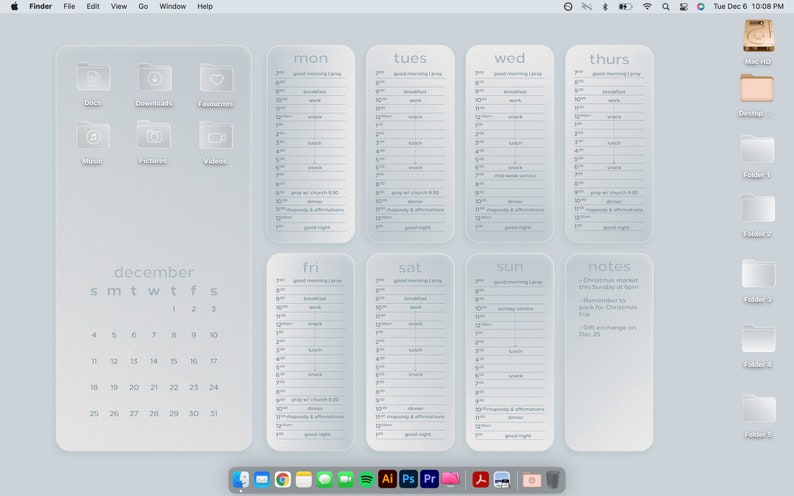Open the Window menu
Image resolution: width=794 pixels, height=496 pixels.
pos(173,7)
